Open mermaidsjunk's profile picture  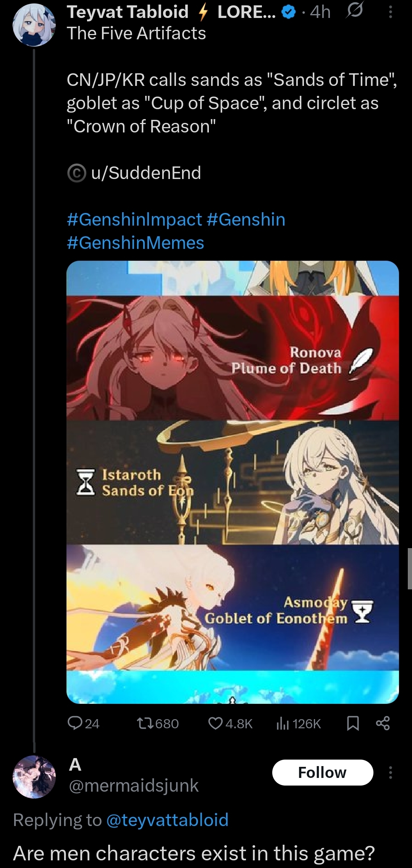34,776
